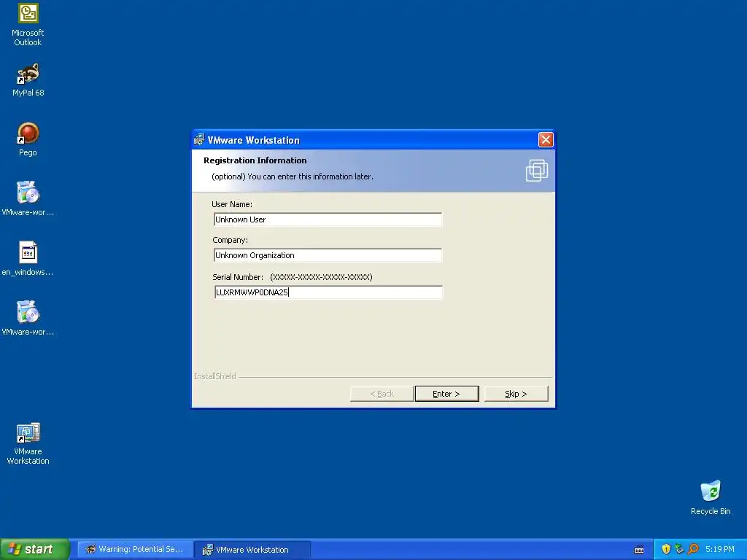
Task: Click the Registration Information heading
Action: click(255, 160)
